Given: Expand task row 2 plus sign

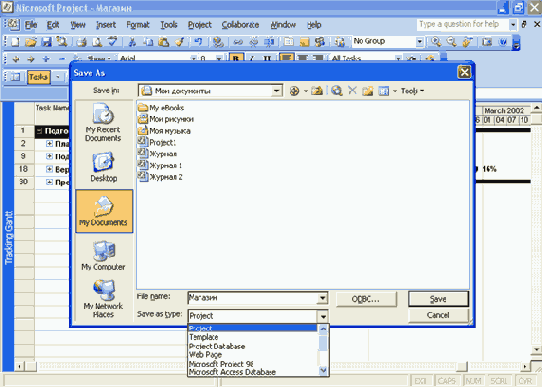Looking at the screenshot, I should coord(49,143).
